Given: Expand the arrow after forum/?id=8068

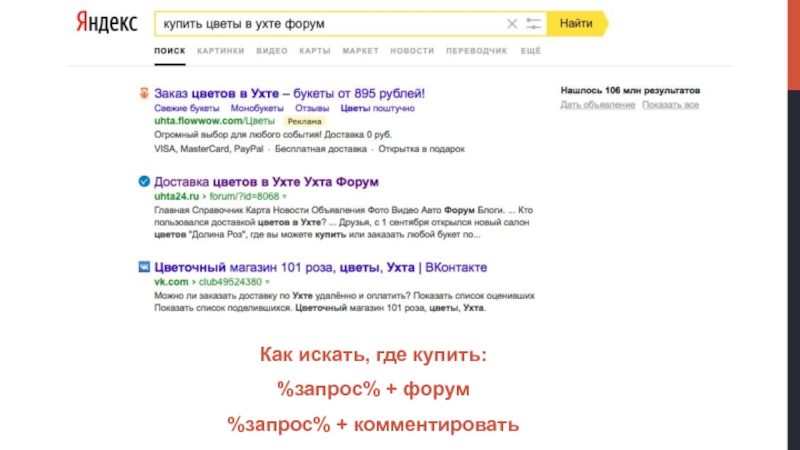Looking at the screenshot, I should click(285, 197).
